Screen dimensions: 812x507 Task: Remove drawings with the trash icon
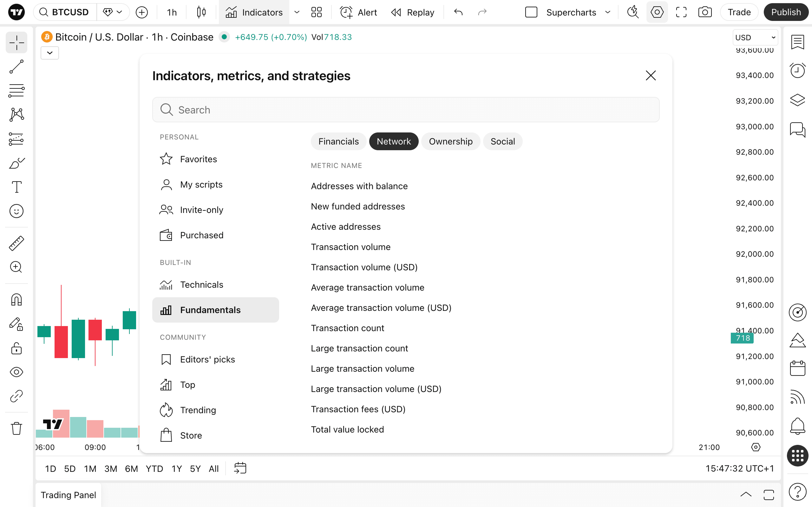(x=16, y=428)
